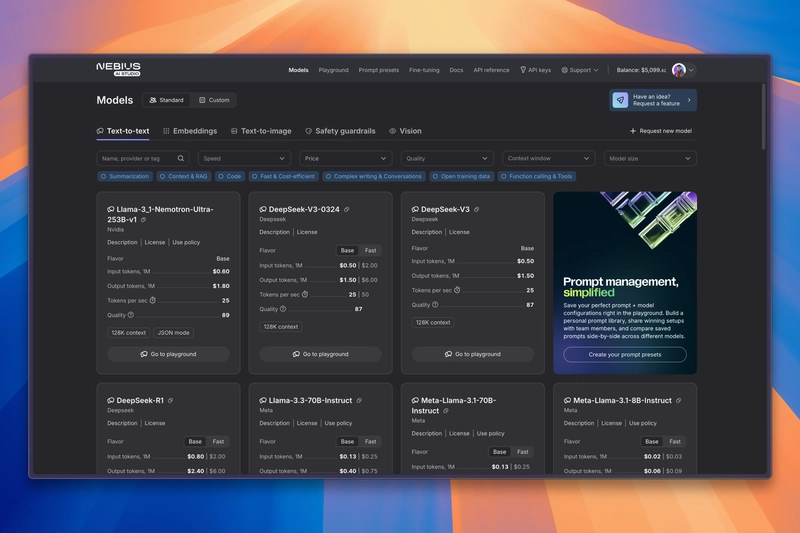The height and width of the screenshot is (533, 800).
Task: Click Tokens per sec clock icon in DeepSeek-V3 card
Action: click(x=457, y=290)
